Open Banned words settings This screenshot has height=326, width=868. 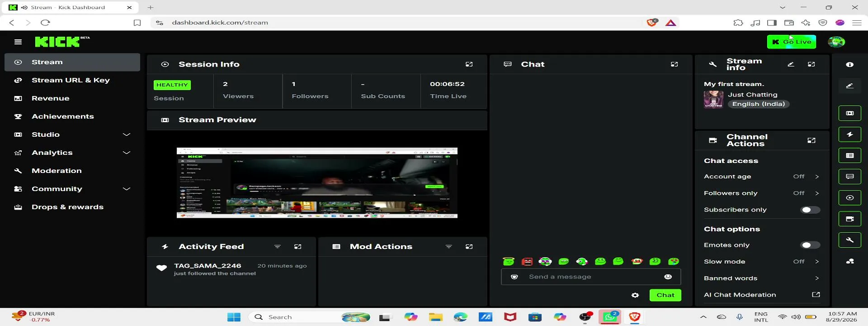pyautogui.click(x=762, y=278)
